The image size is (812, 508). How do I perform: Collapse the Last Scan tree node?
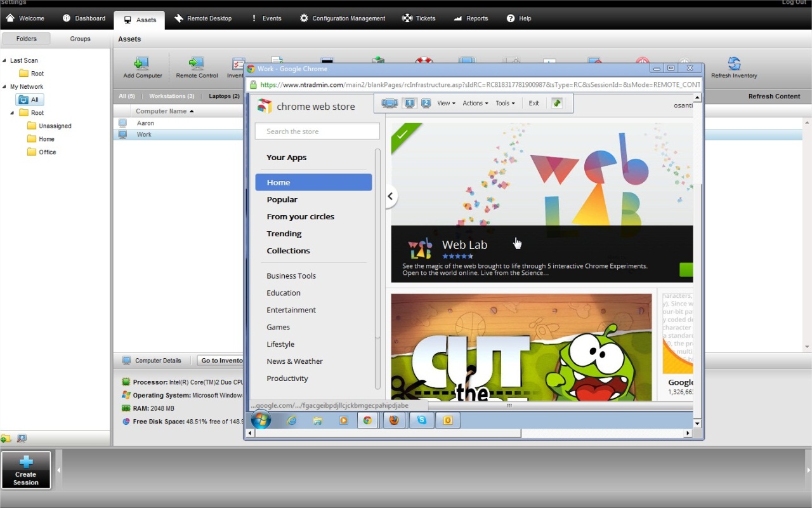(4, 60)
